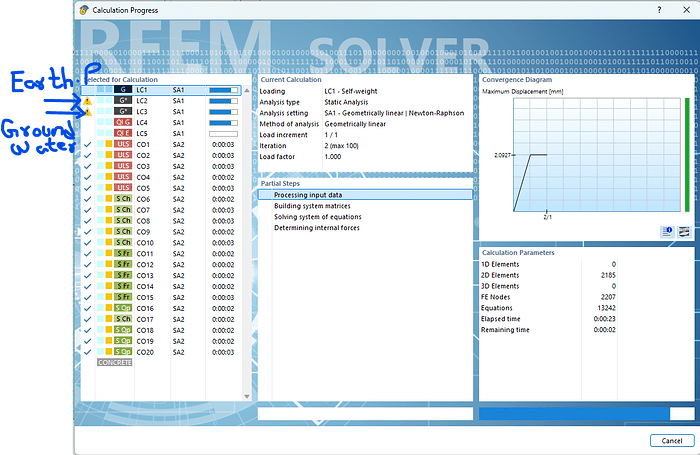The image size is (700, 455).
Task: Click the completed checkmark next to CO1
Action: click(88, 145)
